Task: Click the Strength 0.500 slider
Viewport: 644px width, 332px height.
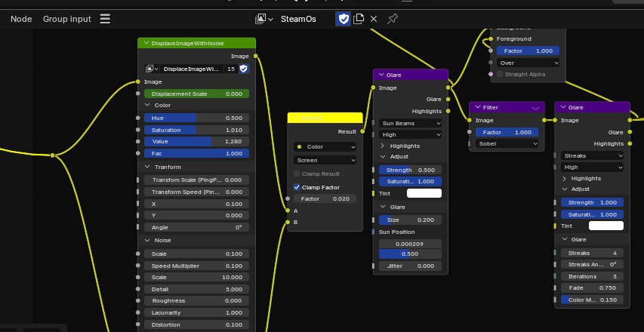Action: (x=410, y=170)
